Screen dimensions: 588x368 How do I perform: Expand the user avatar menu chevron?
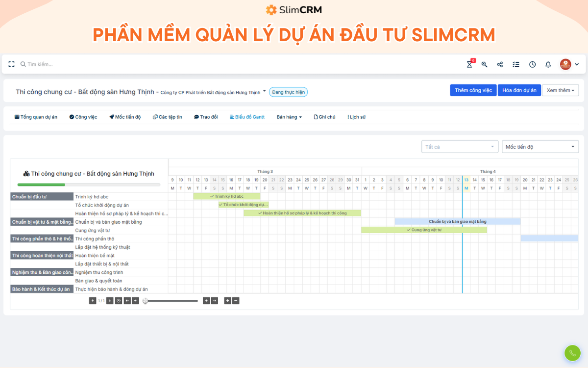tap(577, 64)
